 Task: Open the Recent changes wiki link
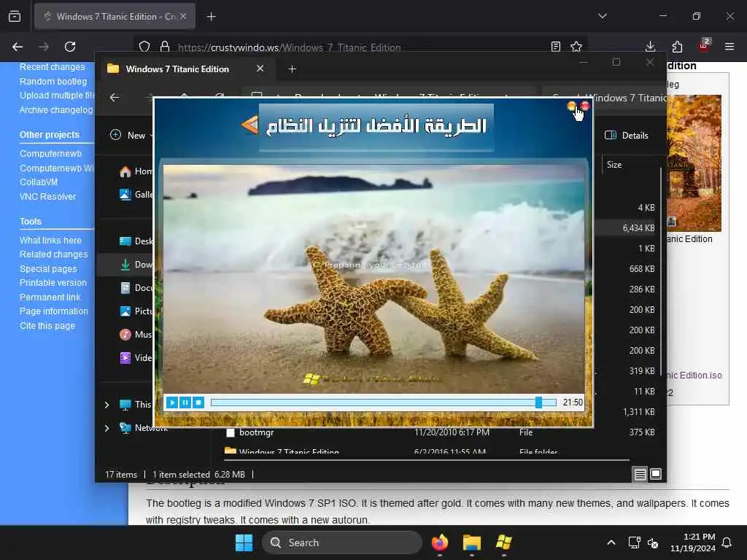52,67
